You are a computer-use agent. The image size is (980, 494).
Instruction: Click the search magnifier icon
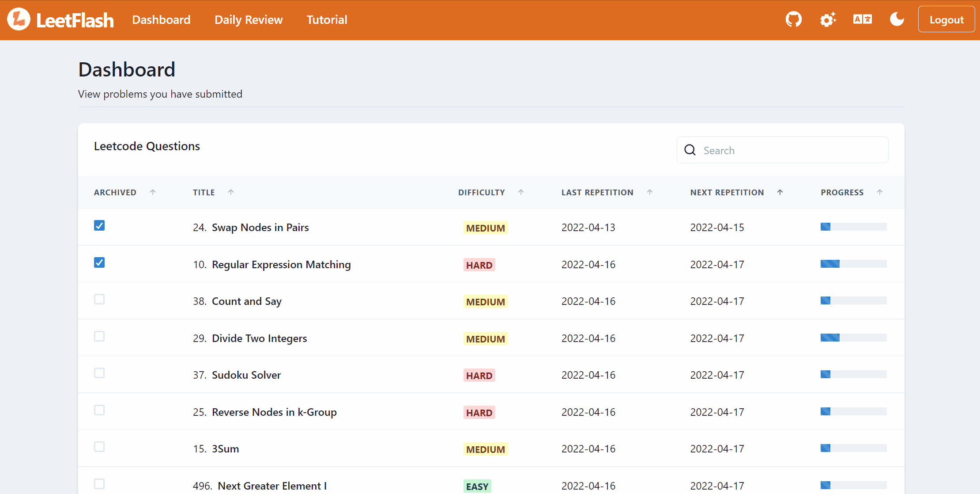click(x=690, y=150)
